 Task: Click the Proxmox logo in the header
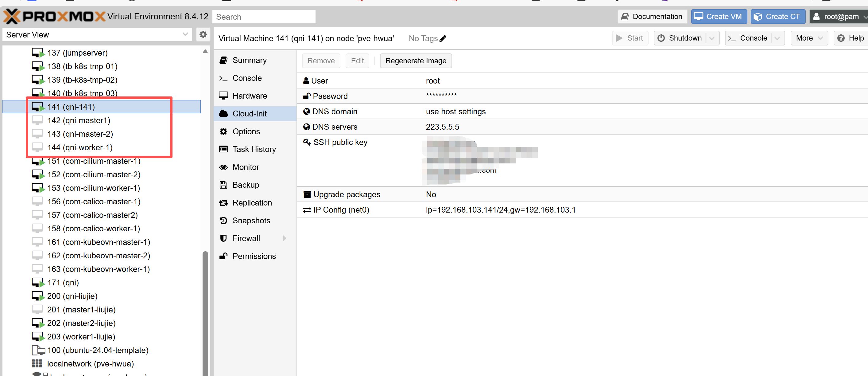click(x=54, y=16)
